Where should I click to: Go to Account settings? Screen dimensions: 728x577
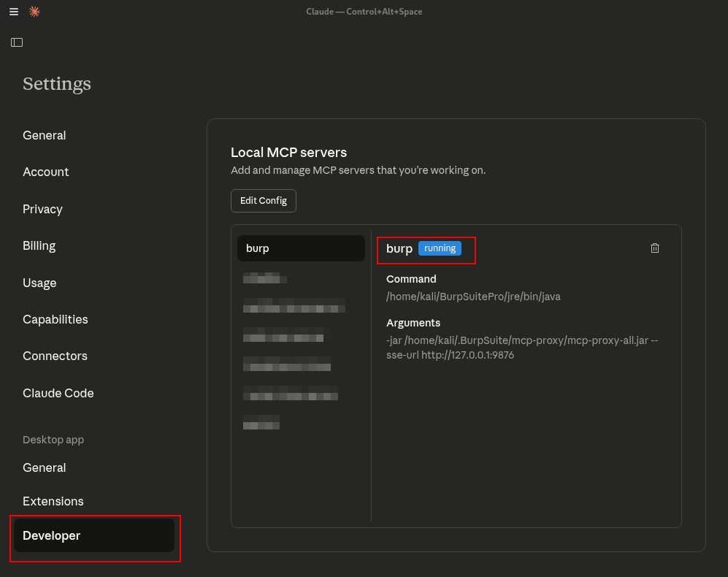pos(46,172)
